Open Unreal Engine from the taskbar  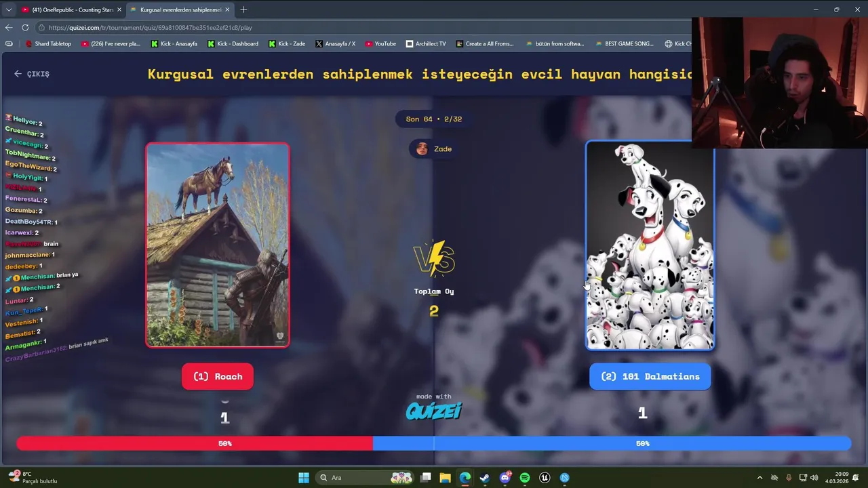coord(545,478)
